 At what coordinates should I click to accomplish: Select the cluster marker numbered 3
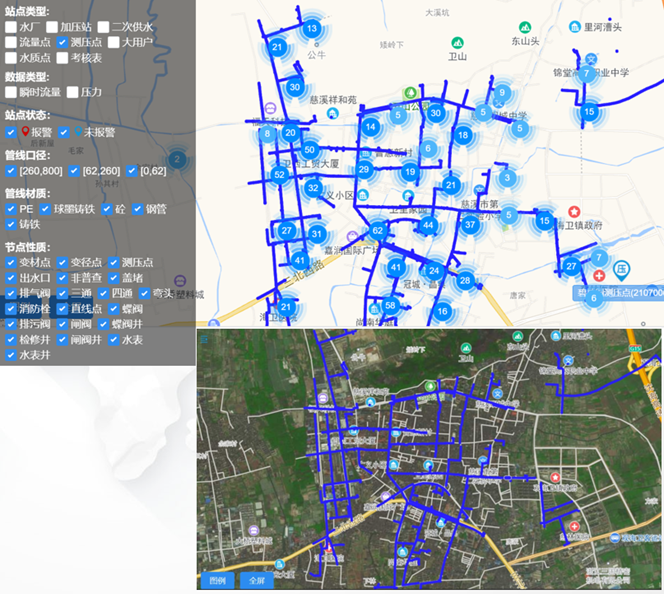tap(507, 178)
